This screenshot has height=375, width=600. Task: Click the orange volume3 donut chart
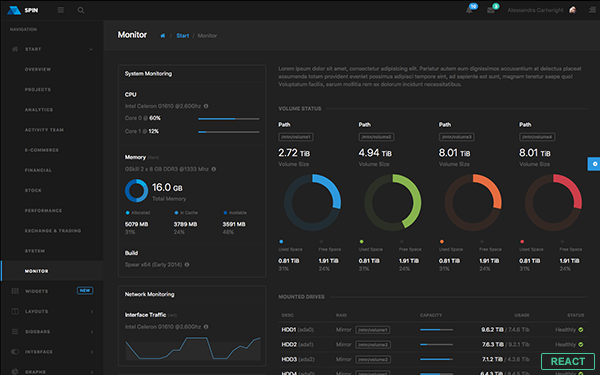coord(473,202)
